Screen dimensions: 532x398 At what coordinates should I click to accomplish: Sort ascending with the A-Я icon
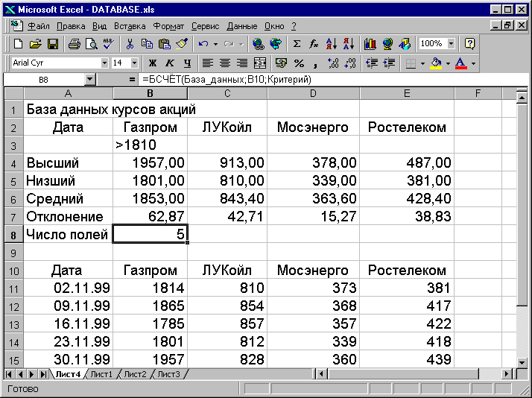[x=331, y=44]
